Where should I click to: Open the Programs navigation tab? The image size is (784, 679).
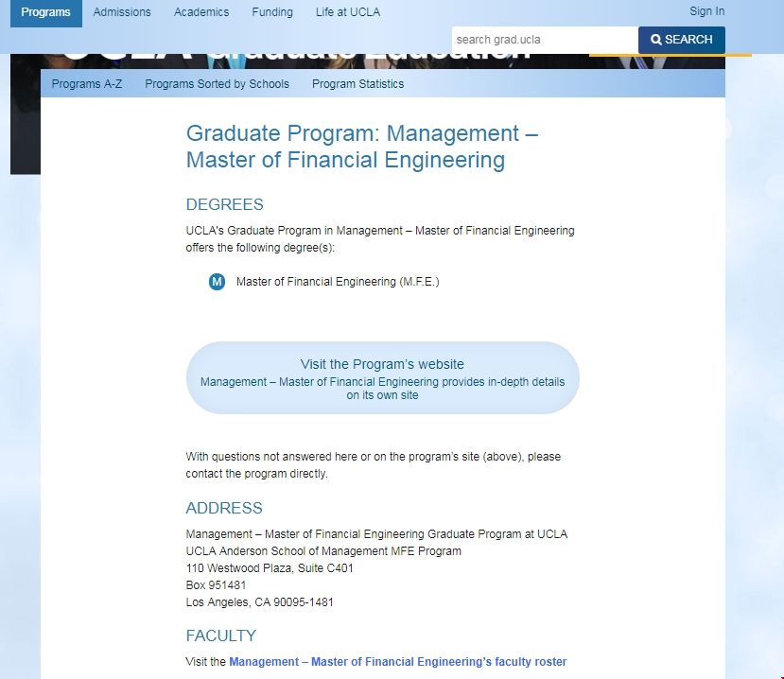point(45,12)
